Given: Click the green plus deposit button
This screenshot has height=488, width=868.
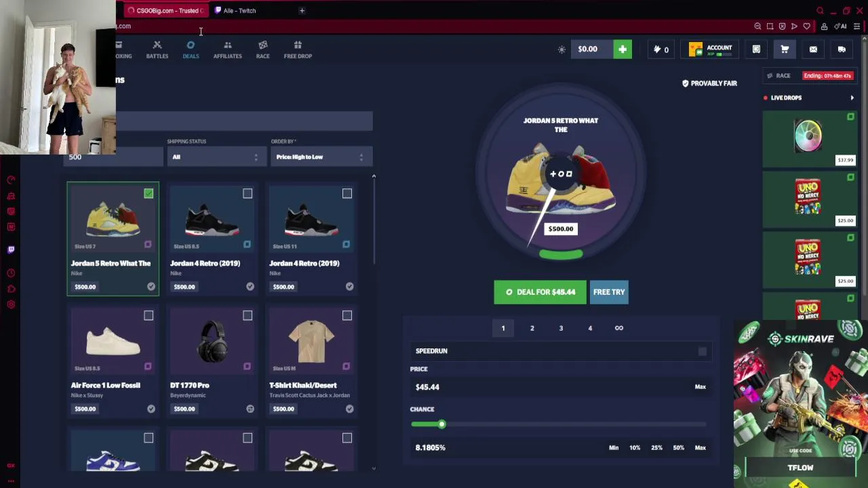Looking at the screenshot, I should point(623,49).
